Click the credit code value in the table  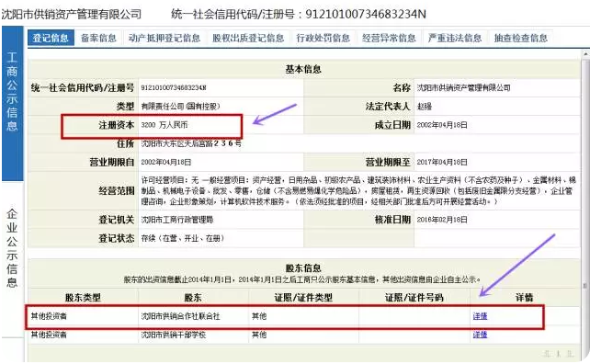[174, 87]
